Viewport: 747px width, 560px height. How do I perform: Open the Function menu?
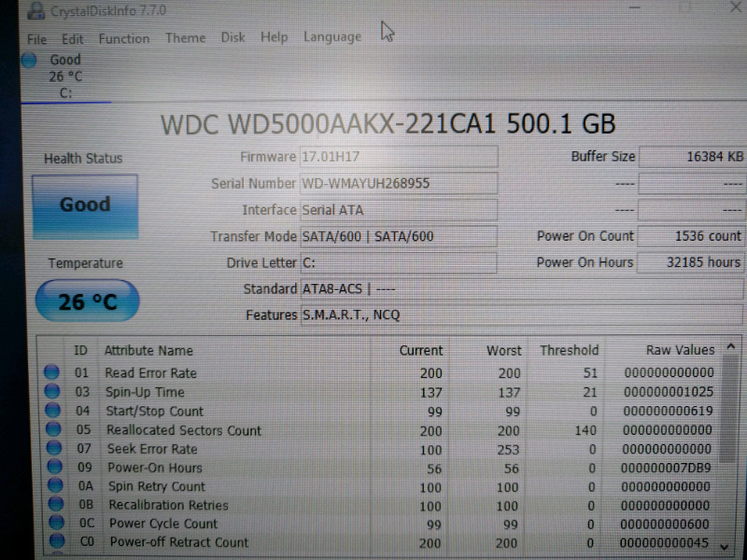124,38
